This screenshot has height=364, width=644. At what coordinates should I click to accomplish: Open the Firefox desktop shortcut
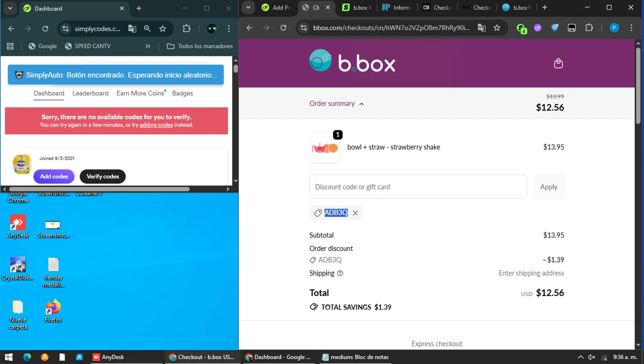coord(53,311)
